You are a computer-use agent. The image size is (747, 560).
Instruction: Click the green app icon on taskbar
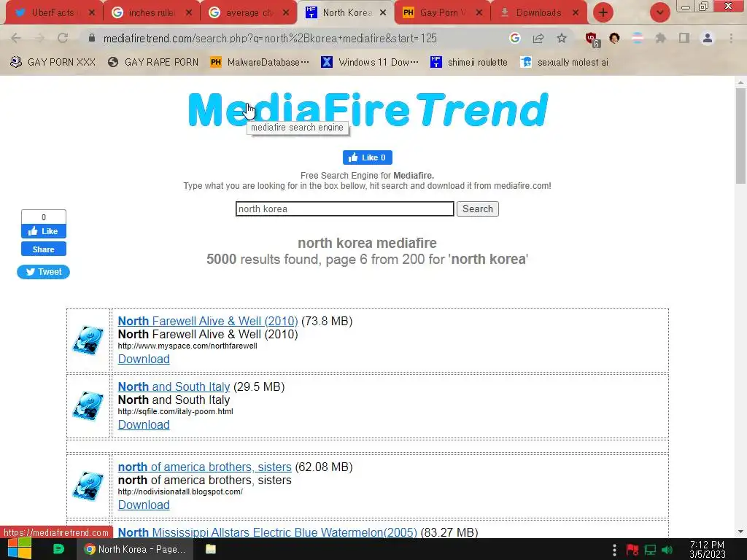pyautogui.click(x=58, y=549)
